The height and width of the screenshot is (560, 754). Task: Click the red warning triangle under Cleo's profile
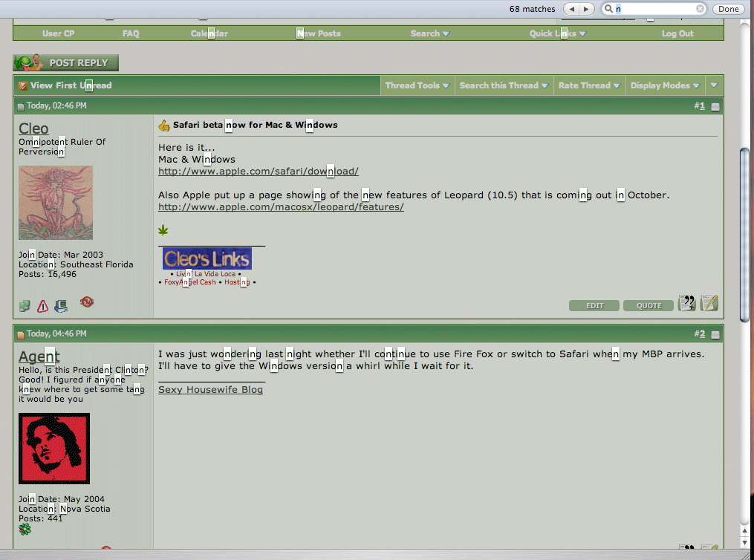(x=42, y=305)
